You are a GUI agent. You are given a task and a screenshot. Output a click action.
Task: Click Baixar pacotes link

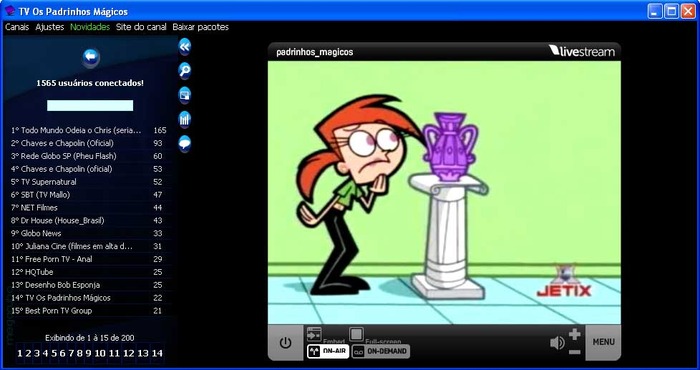(x=200, y=27)
